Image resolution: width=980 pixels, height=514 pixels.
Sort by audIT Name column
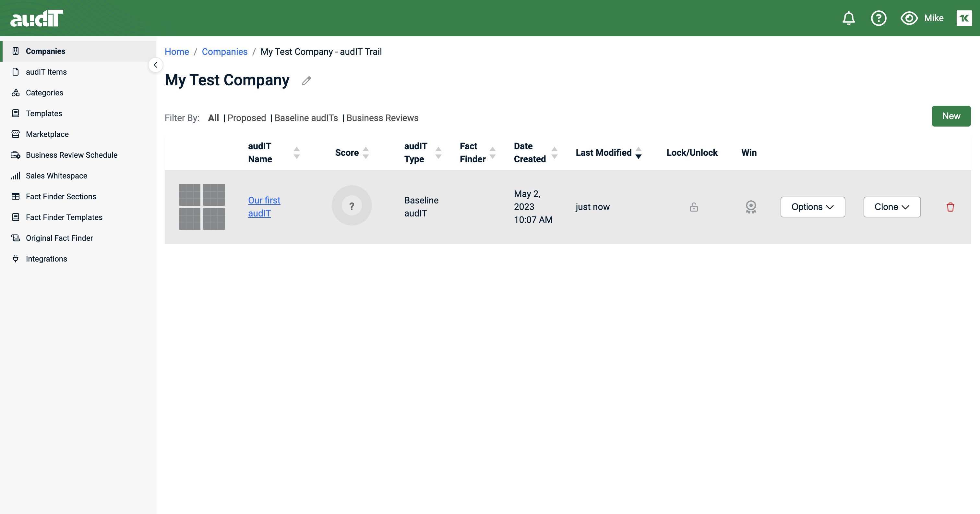pyautogui.click(x=296, y=153)
